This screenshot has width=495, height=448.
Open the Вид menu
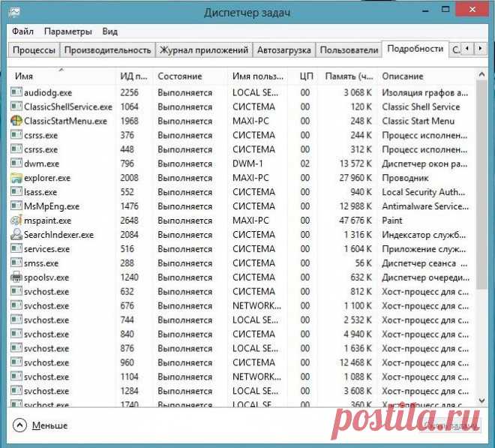(109, 32)
